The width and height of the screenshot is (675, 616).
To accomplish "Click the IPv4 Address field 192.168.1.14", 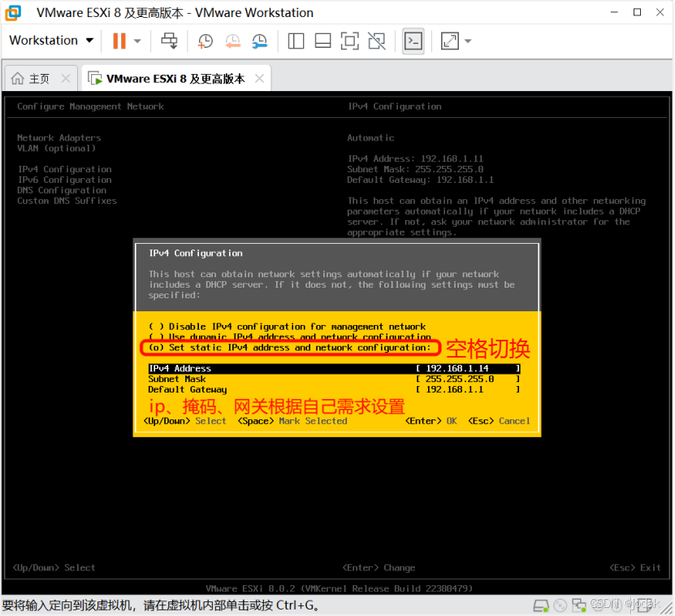I will 468,369.
